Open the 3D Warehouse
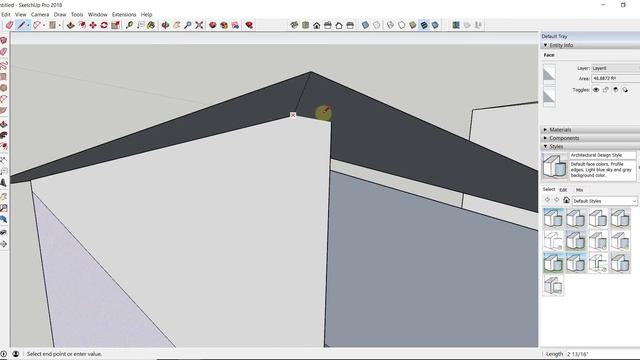The image size is (640, 360). coord(213,25)
